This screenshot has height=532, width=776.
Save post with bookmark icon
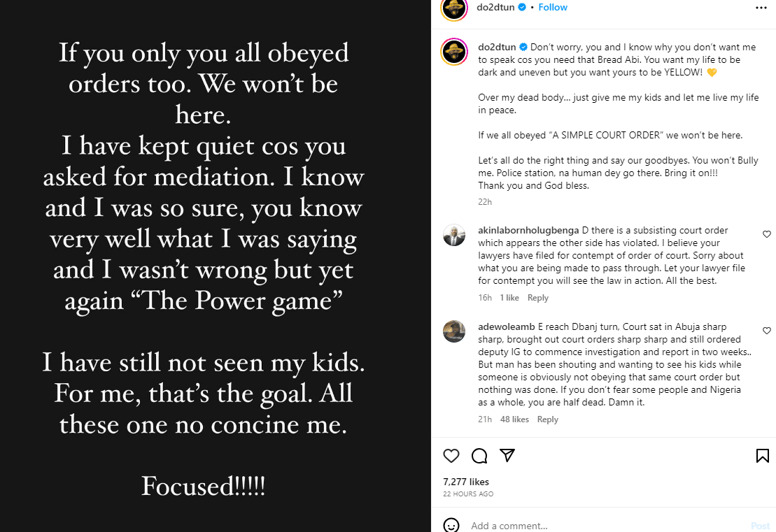coord(763,456)
